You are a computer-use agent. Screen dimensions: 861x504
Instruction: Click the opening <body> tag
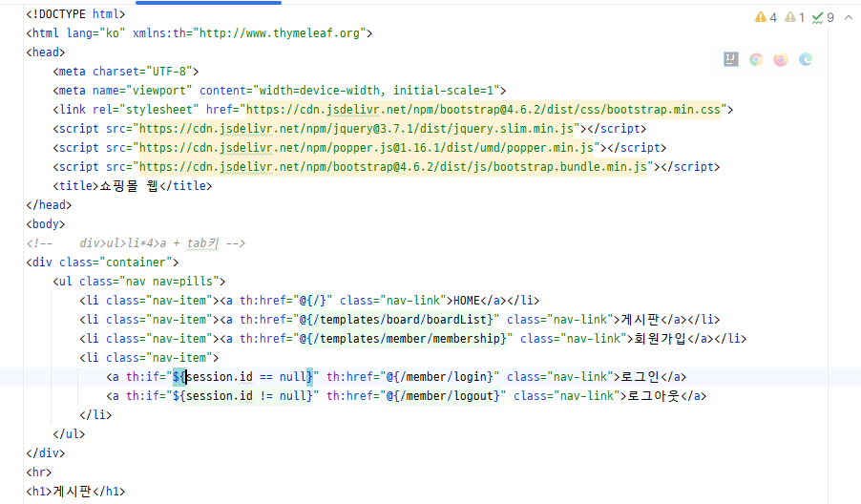[x=46, y=224]
